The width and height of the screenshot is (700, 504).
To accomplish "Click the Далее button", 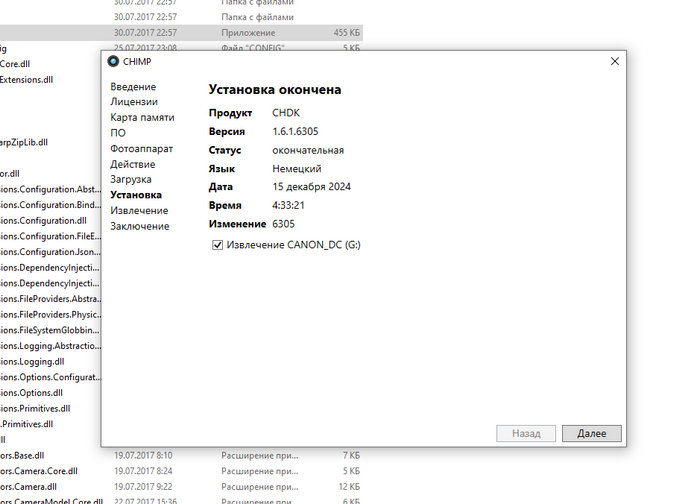I will point(592,433).
